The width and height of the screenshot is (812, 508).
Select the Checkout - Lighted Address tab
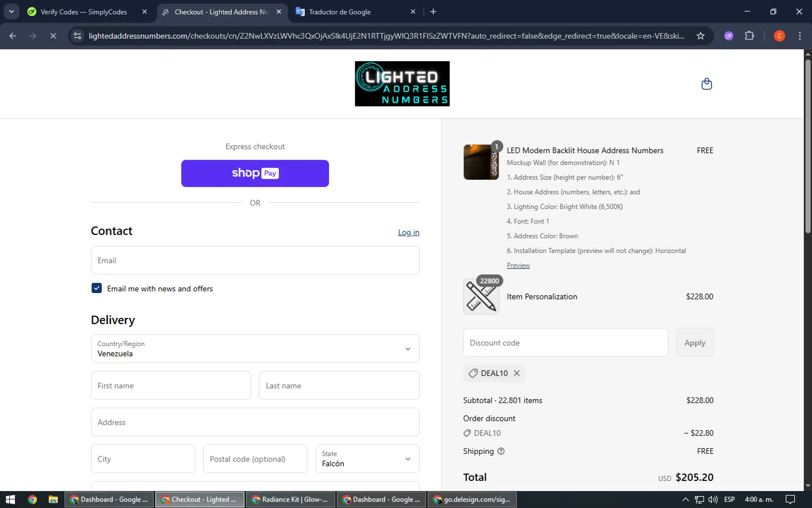[x=221, y=12]
